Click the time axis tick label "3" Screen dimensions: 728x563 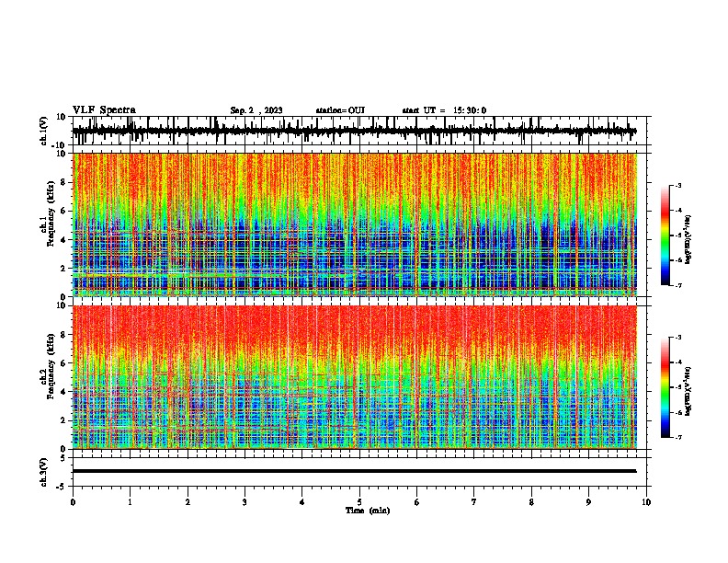[x=245, y=502]
